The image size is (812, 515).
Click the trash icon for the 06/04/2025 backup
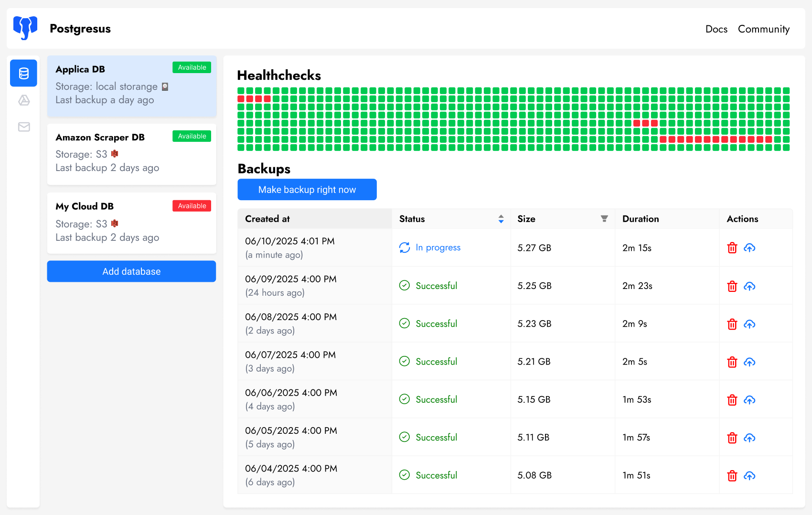coord(732,476)
